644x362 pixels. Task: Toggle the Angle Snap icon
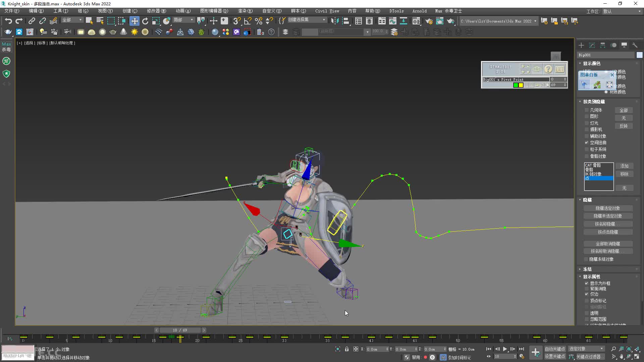[248, 21]
